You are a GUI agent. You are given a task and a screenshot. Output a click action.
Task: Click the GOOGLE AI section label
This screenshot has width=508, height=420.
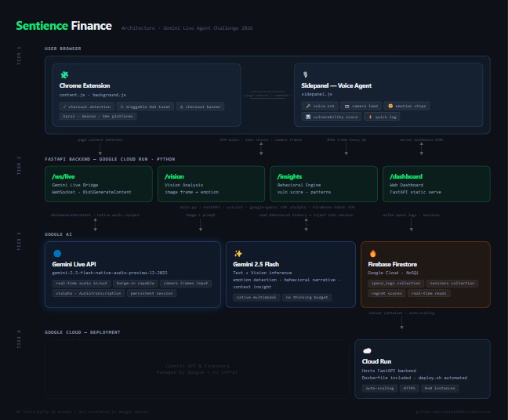(x=58, y=234)
